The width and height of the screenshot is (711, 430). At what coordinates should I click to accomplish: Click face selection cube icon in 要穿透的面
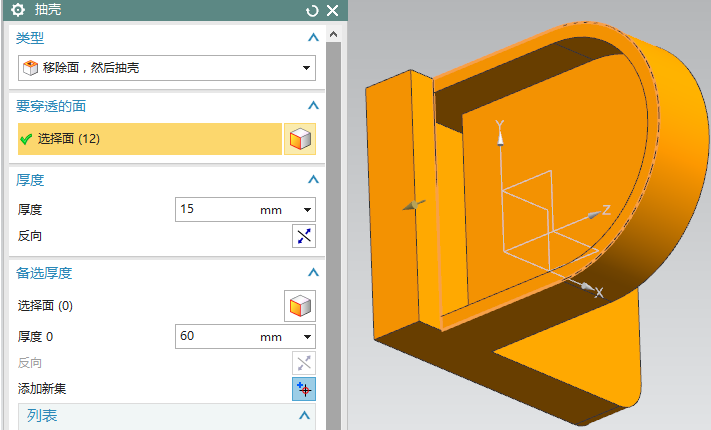(x=300, y=139)
